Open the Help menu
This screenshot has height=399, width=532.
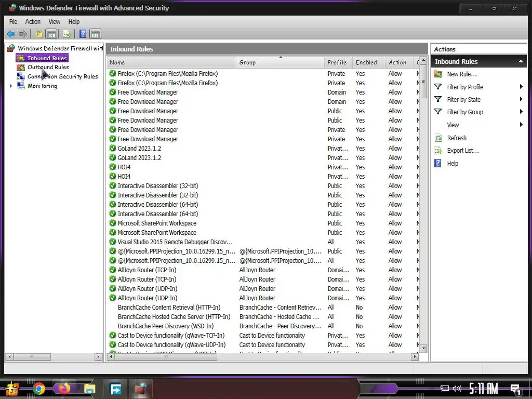tap(74, 22)
